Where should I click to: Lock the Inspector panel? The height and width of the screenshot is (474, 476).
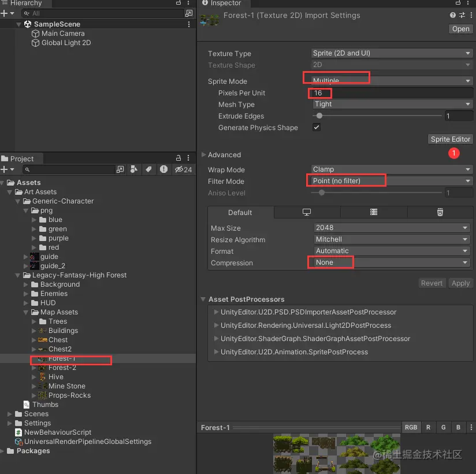[x=458, y=3]
